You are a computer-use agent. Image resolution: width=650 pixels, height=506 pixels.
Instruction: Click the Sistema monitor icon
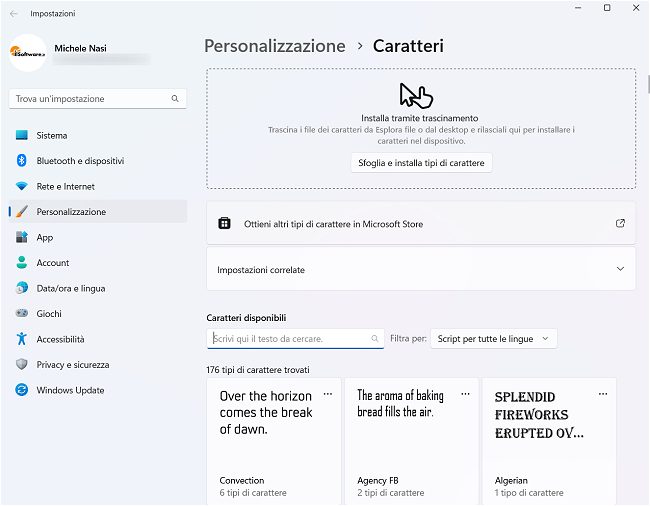point(22,135)
